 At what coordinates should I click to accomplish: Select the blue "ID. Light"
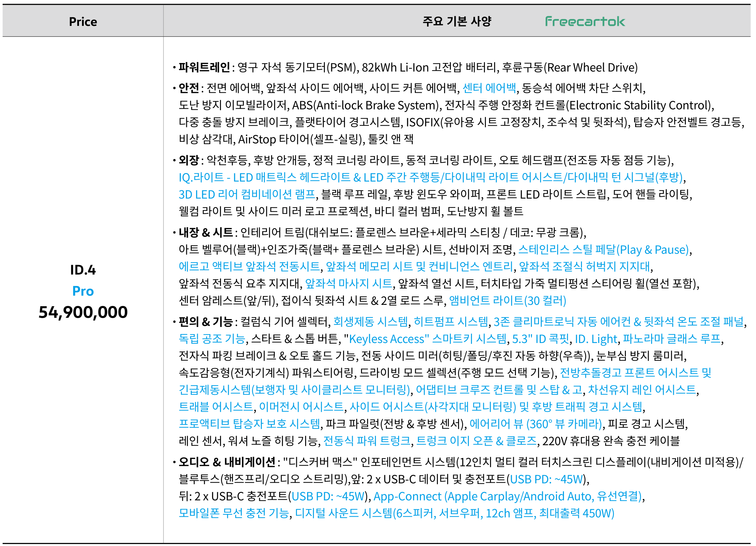tap(596, 339)
